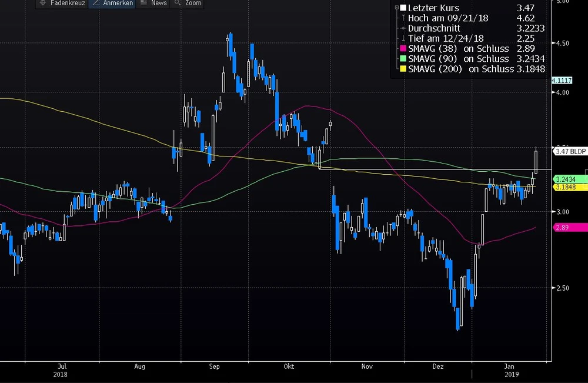Select the Anmerken annotation tool
588x383 pixels.
[112, 4]
